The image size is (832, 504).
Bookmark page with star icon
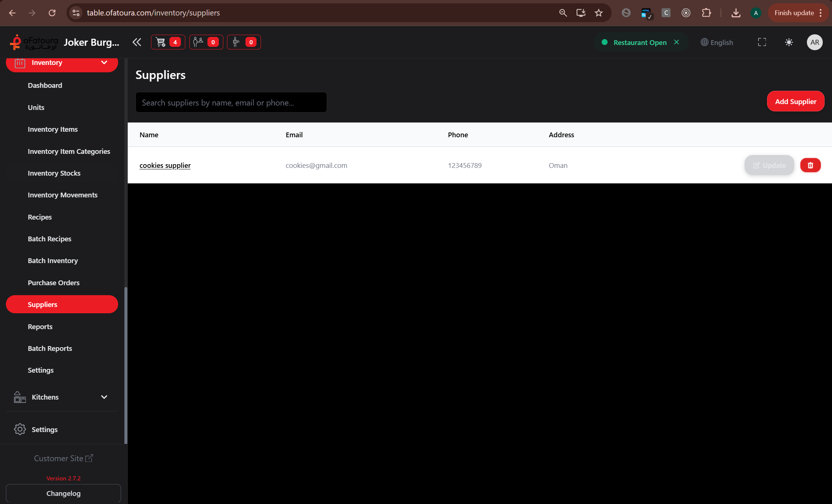[599, 13]
